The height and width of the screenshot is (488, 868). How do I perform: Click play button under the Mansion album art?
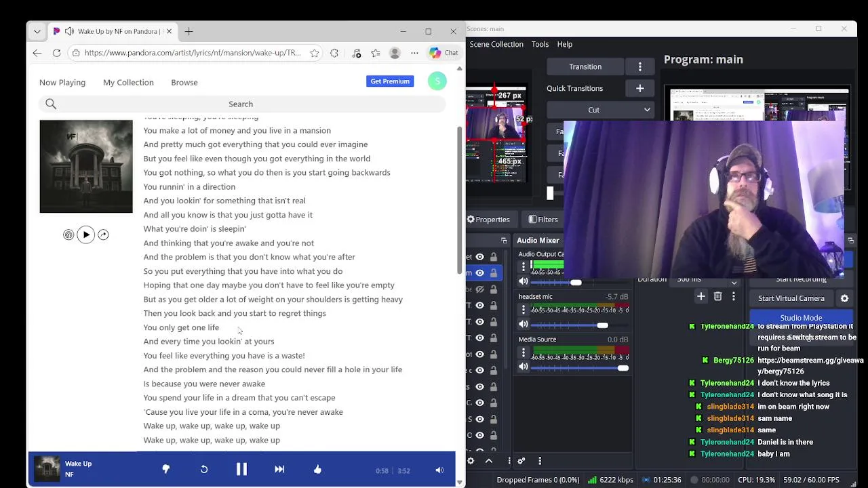pyautogui.click(x=86, y=235)
